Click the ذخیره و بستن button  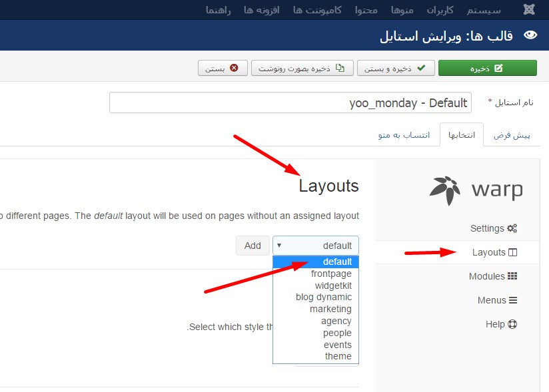pyautogui.click(x=396, y=68)
